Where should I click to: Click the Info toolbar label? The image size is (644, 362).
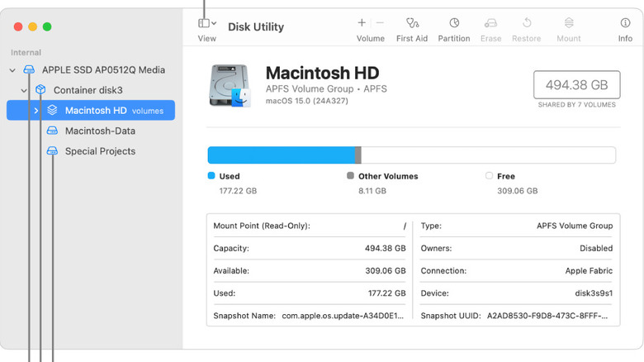(x=625, y=38)
